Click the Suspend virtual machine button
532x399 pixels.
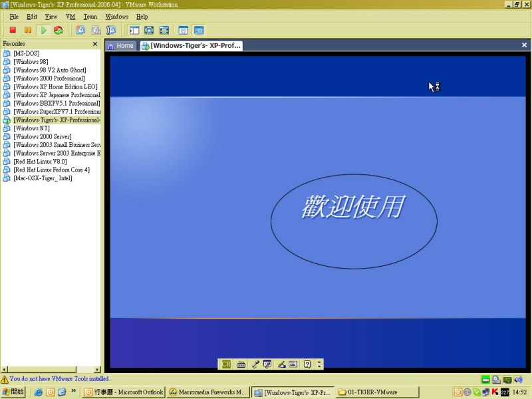click(28, 30)
